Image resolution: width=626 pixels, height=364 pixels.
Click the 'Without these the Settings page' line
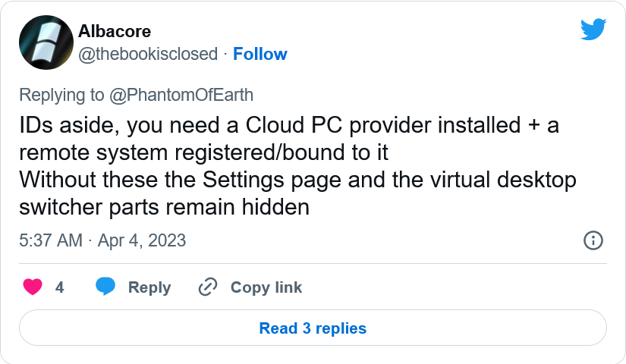(298, 180)
